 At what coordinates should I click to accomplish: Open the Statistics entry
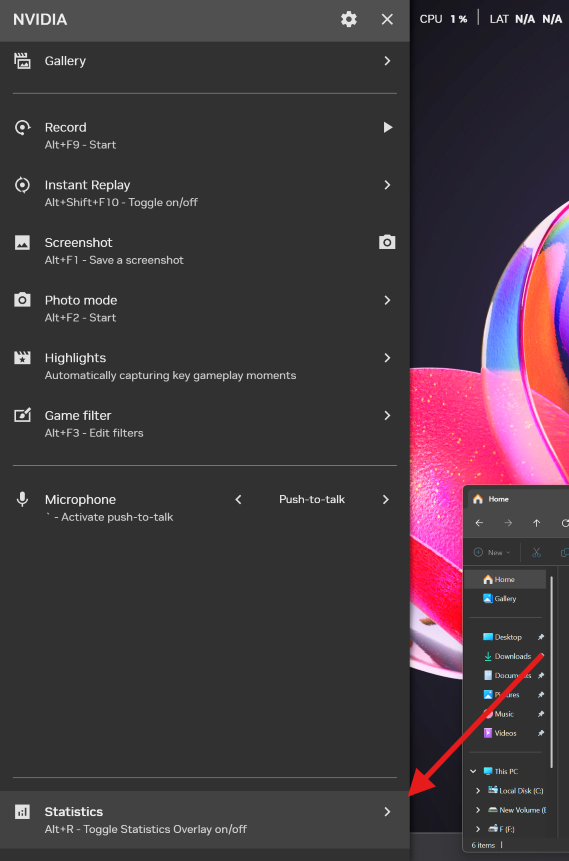tap(204, 820)
